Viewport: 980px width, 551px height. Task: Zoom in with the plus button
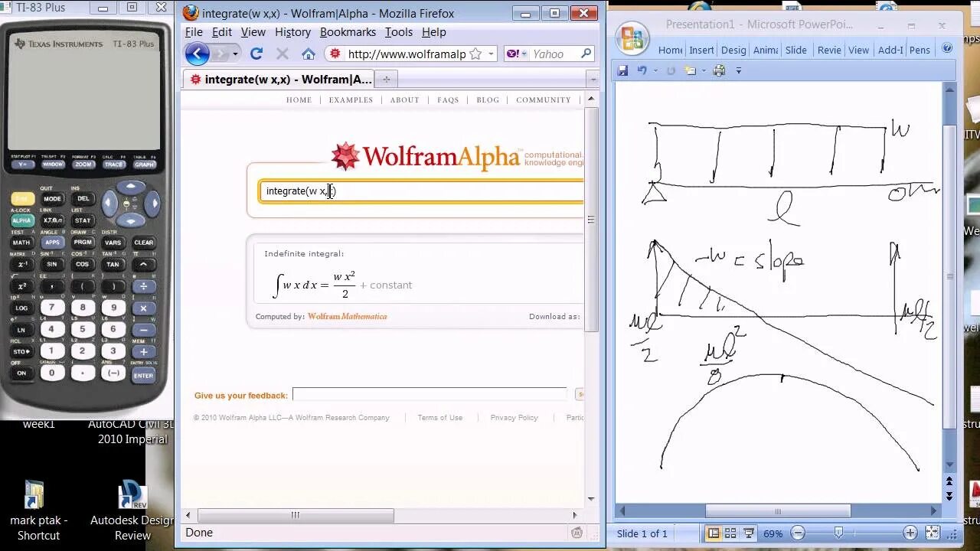(x=910, y=533)
